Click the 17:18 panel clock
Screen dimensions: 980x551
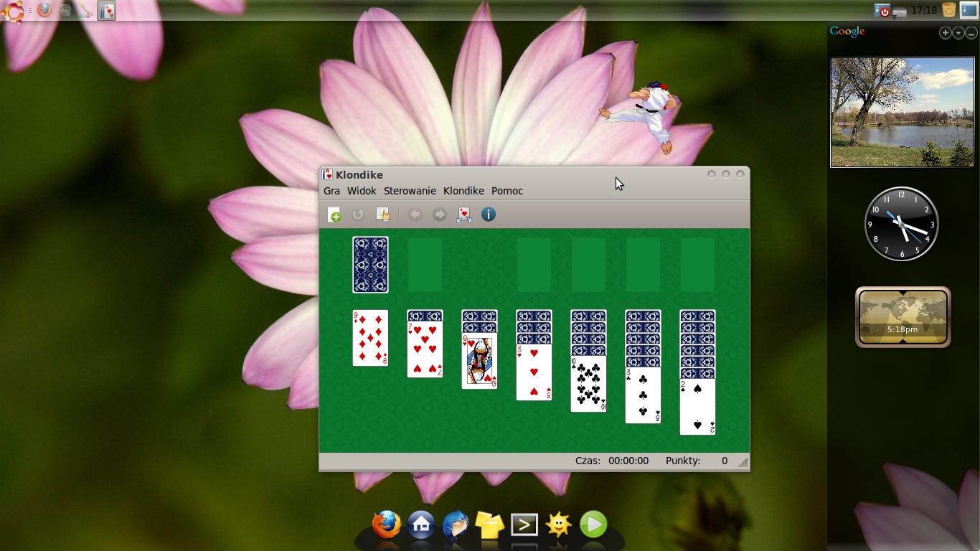click(924, 10)
